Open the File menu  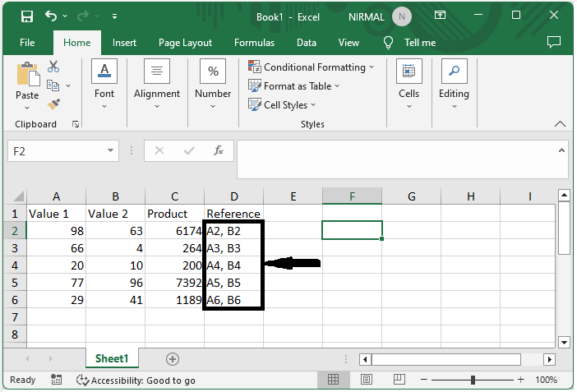coord(27,43)
